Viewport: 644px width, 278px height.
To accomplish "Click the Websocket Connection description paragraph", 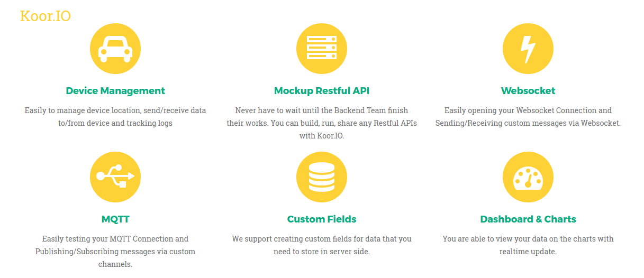I will click(x=528, y=117).
